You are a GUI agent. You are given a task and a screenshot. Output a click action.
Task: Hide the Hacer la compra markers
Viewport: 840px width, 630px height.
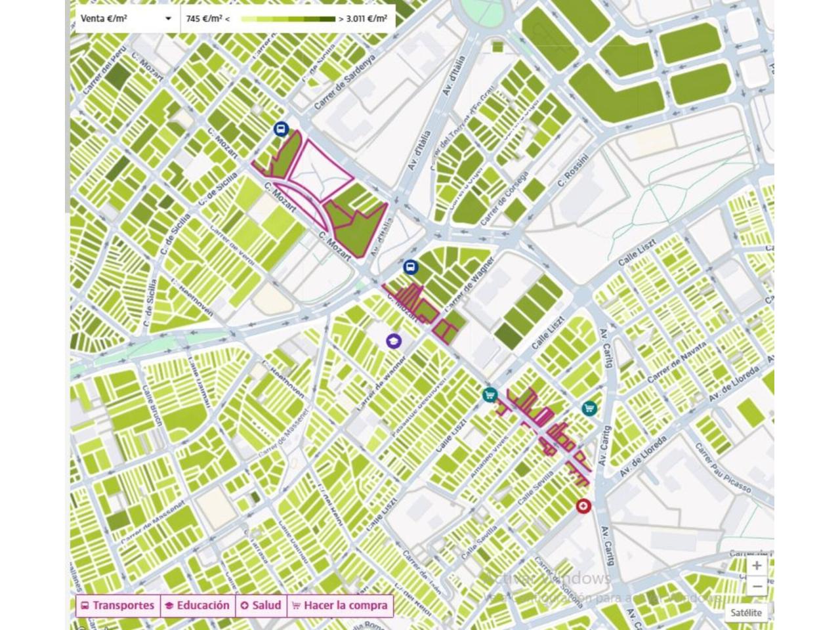coord(340,605)
